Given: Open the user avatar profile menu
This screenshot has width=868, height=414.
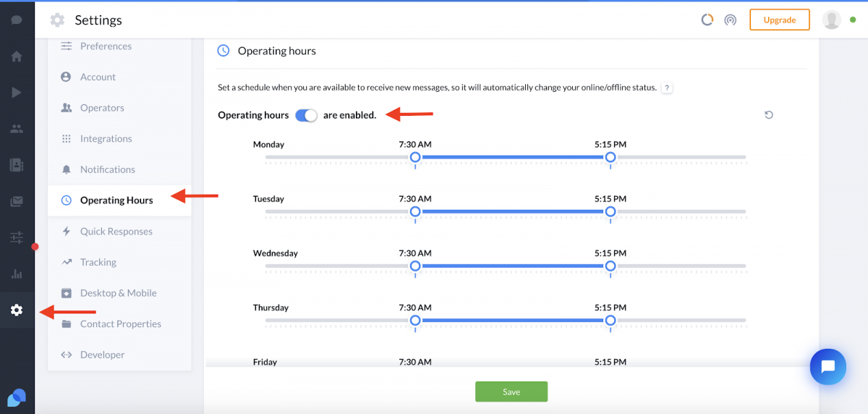Looking at the screenshot, I should click(x=832, y=20).
